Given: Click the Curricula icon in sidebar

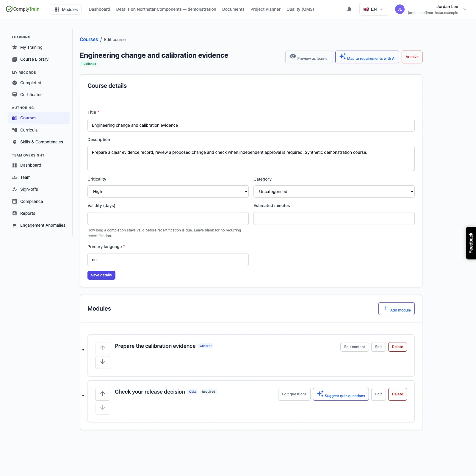Looking at the screenshot, I should (15, 130).
